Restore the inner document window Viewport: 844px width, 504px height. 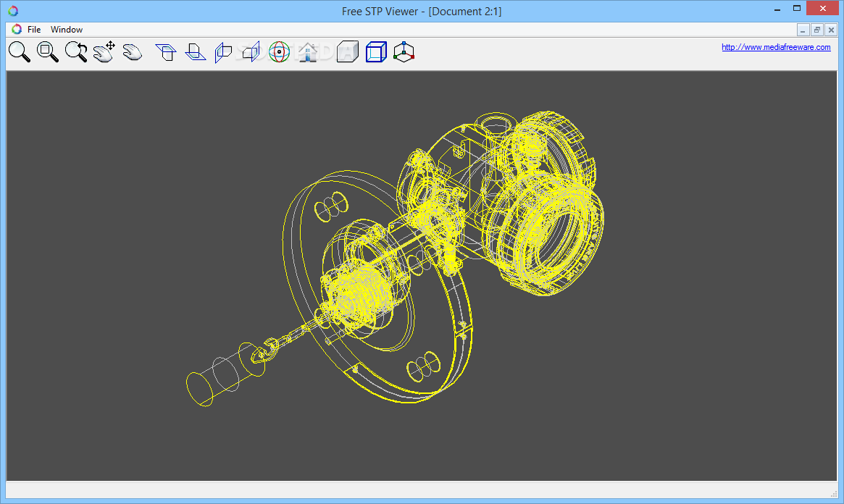pyautogui.click(x=816, y=30)
